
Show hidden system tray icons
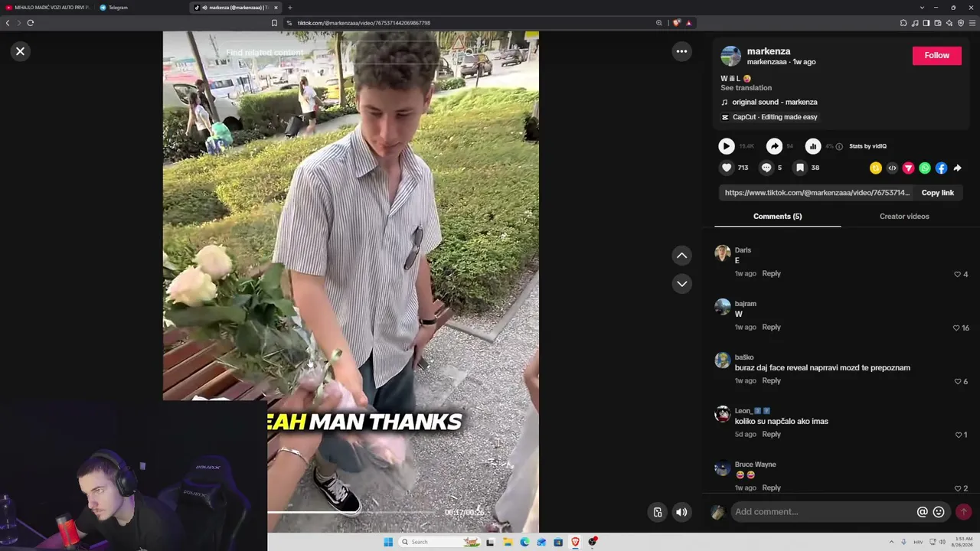(x=891, y=542)
